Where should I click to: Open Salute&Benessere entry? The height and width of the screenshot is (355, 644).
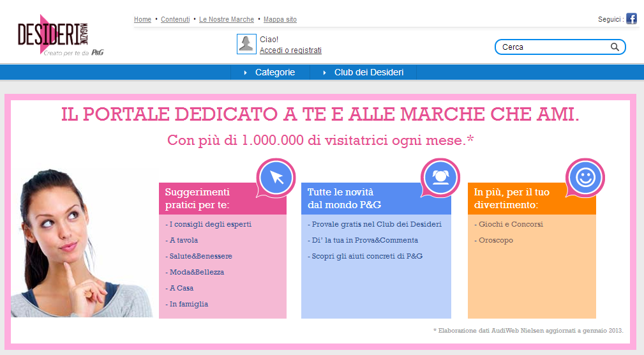198,257
